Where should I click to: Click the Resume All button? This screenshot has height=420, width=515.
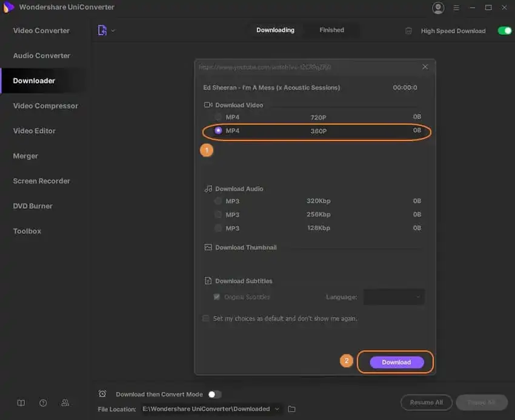[427, 402]
